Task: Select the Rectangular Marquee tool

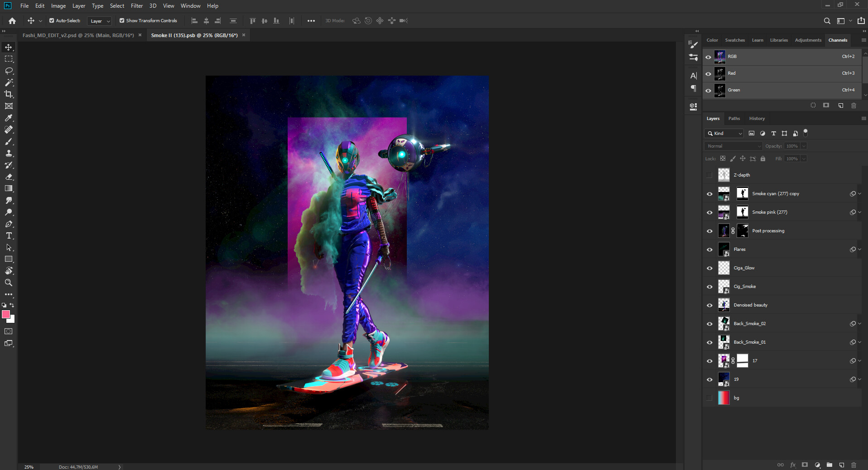Action: click(x=9, y=59)
